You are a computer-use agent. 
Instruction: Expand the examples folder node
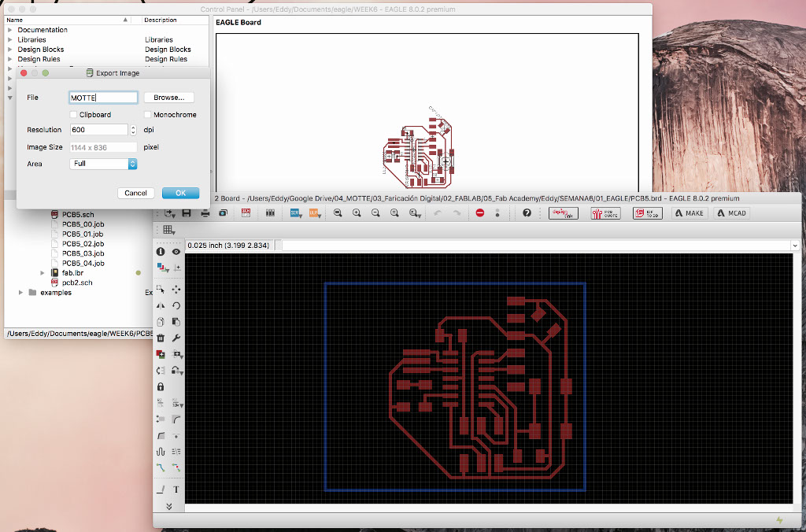[20, 293]
